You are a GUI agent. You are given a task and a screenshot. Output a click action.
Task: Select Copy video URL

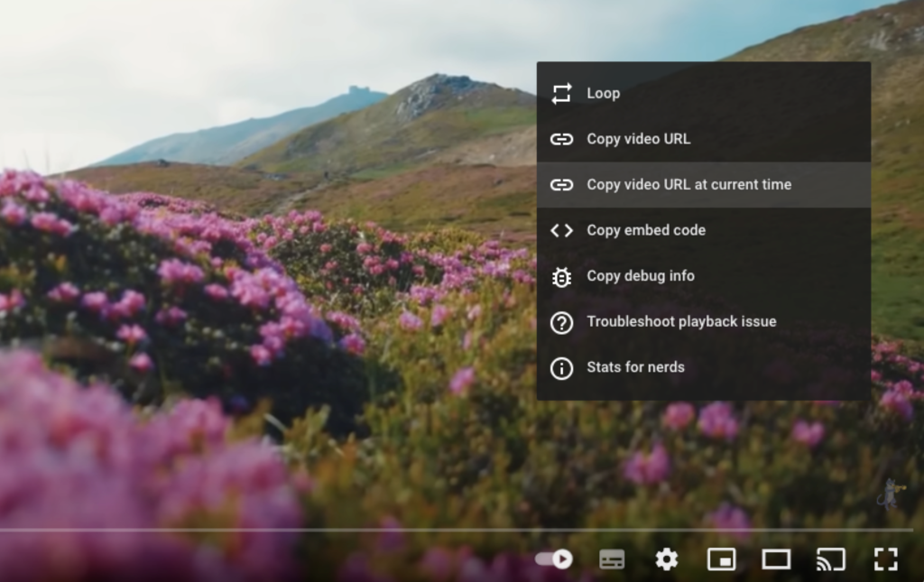pyautogui.click(x=638, y=139)
